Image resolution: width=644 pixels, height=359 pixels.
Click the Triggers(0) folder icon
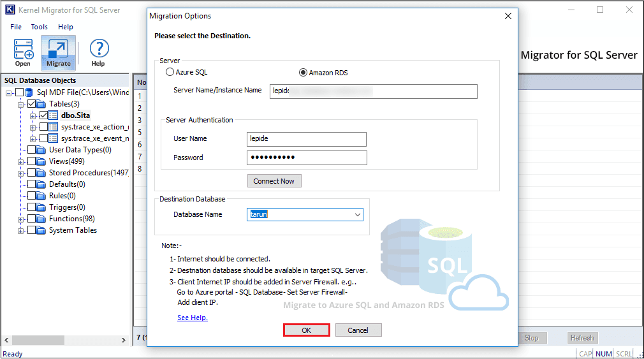[41, 207]
